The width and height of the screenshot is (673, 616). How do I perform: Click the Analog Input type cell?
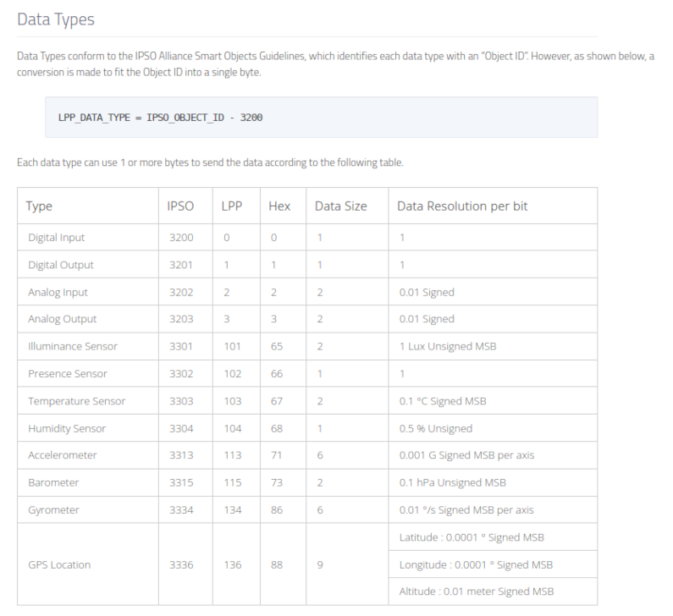click(x=58, y=292)
